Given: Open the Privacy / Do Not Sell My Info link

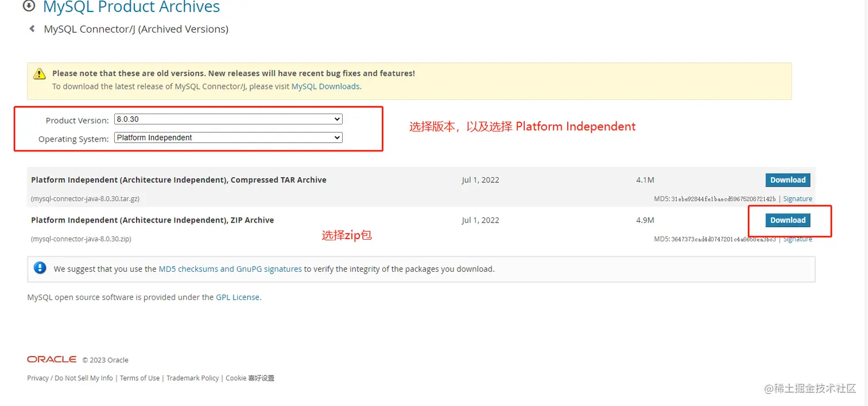Looking at the screenshot, I should coord(70,378).
